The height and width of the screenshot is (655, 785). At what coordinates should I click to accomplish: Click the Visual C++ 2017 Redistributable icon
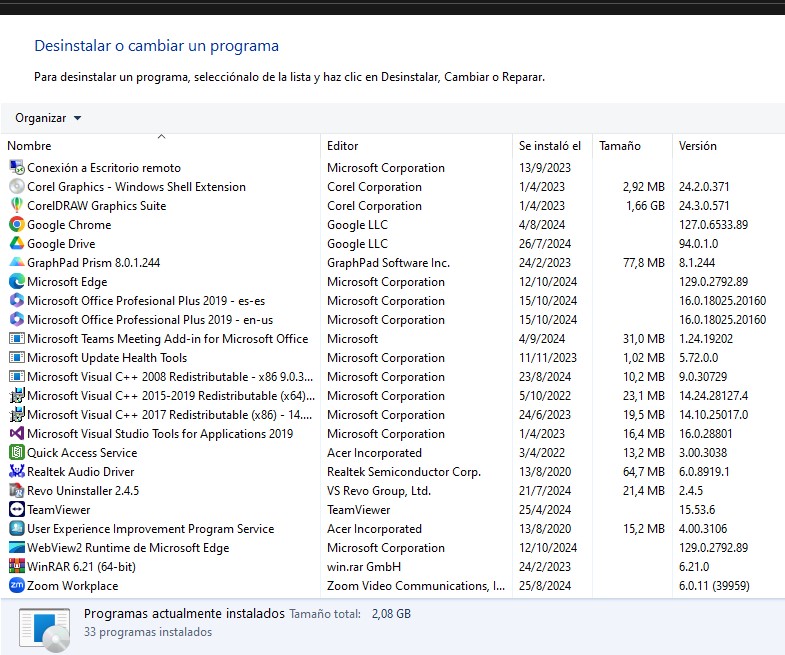(x=17, y=415)
